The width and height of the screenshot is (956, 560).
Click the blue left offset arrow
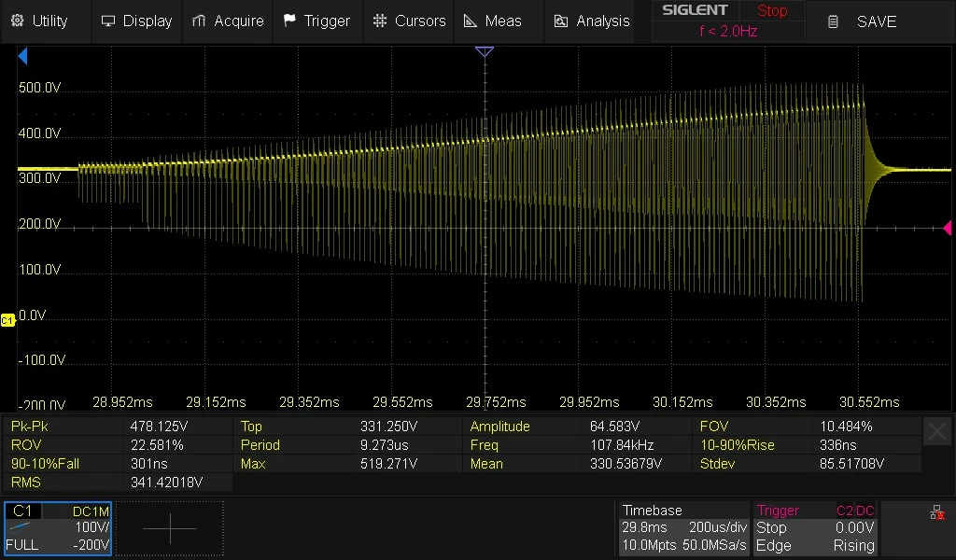pyautogui.click(x=22, y=57)
